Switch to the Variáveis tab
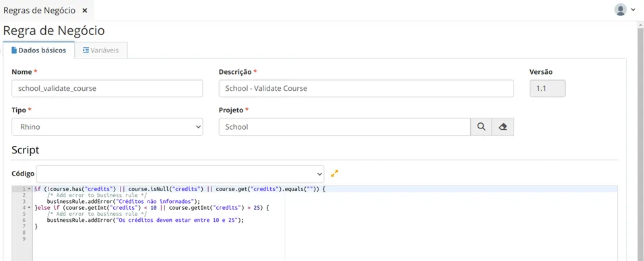Viewport: 644px width, 261px height. 100,50
